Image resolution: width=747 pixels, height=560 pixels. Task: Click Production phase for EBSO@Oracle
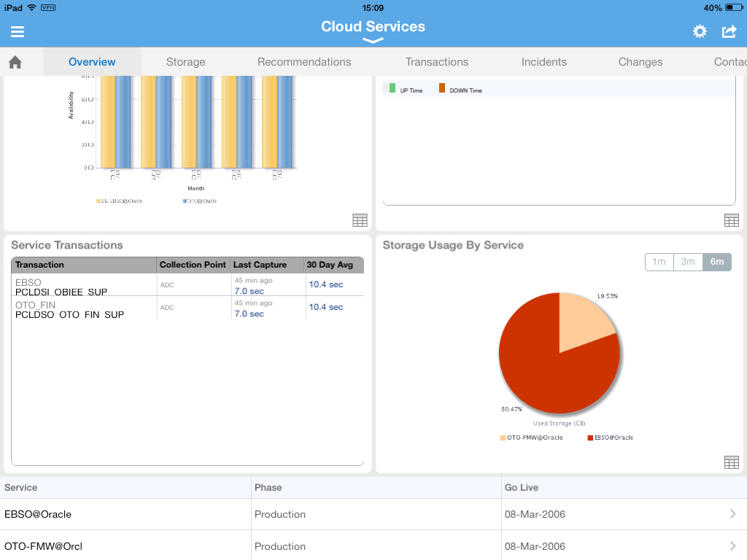[280, 514]
